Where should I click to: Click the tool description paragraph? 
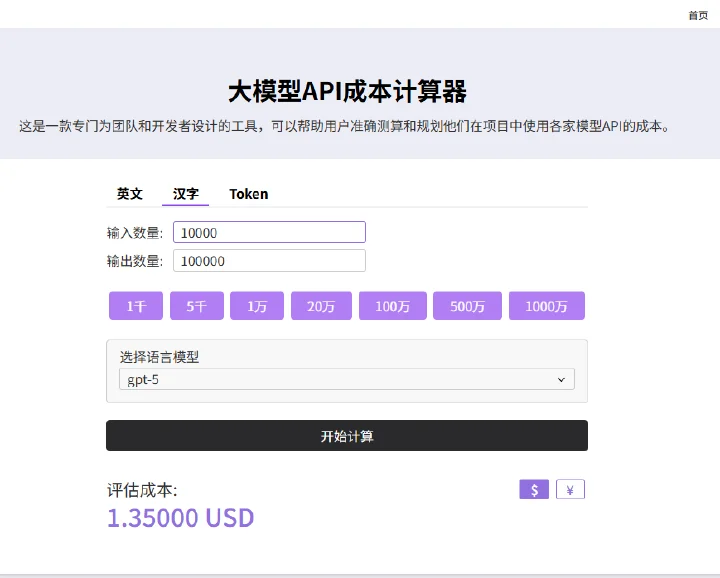pyautogui.click(x=345, y=126)
